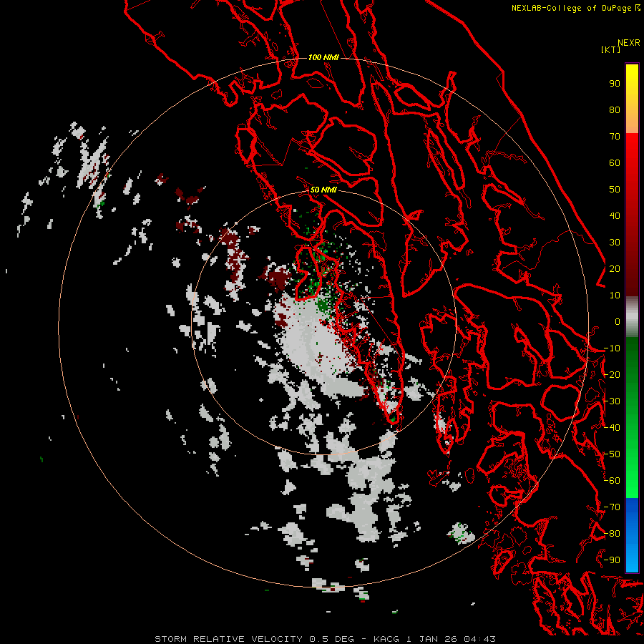
Task: Click the 30 value on velocity scale
Action: pyautogui.click(x=615, y=243)
